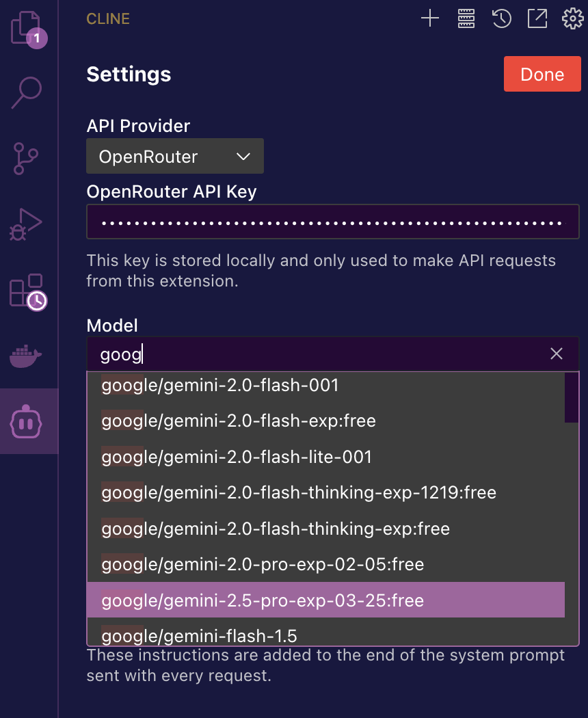Select google/gemini-2.0-flash-exp:free model

click(239, 421)
